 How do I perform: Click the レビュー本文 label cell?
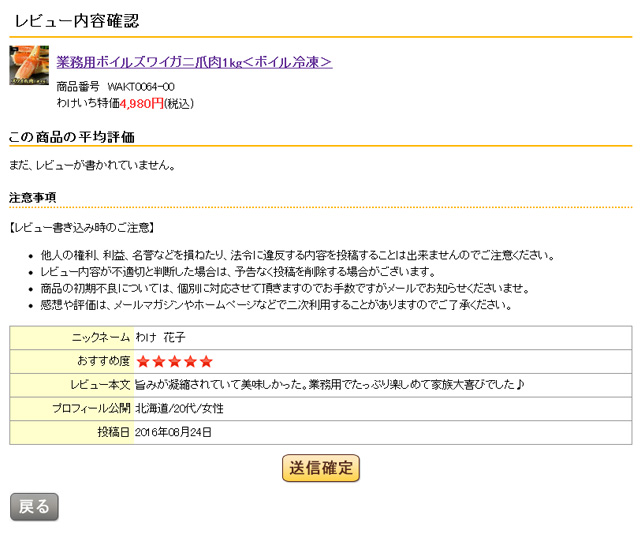pos(72,385)
